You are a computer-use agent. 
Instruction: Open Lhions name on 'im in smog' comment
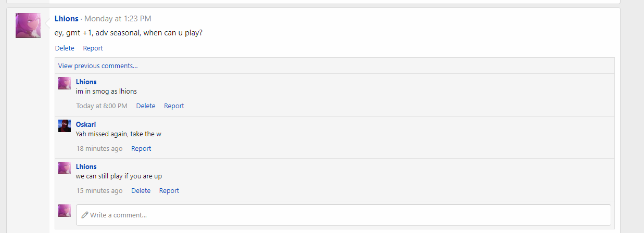pos(86,82)
